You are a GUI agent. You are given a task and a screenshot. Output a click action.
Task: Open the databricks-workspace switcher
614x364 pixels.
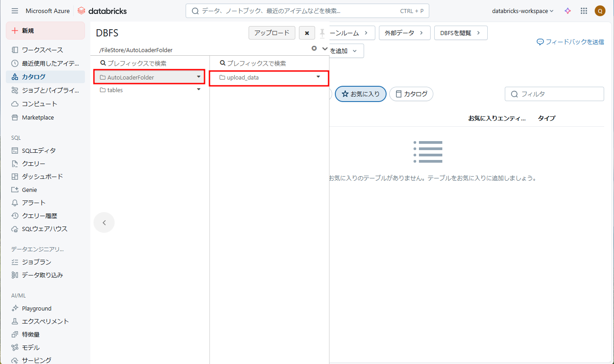522,11
